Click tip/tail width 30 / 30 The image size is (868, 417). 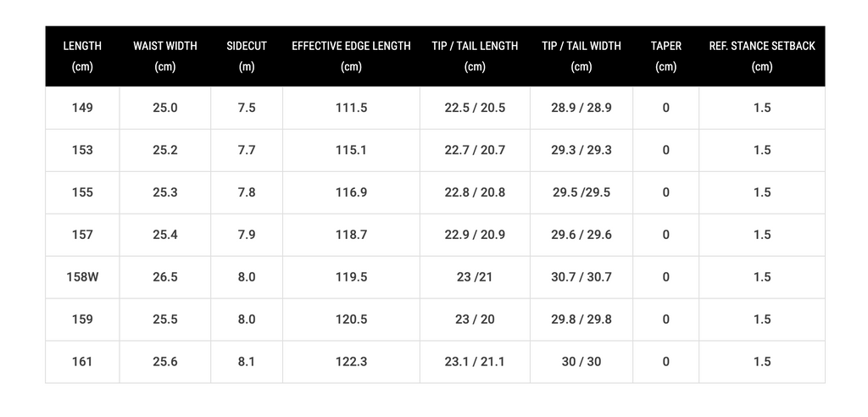(x=581, y=362)
